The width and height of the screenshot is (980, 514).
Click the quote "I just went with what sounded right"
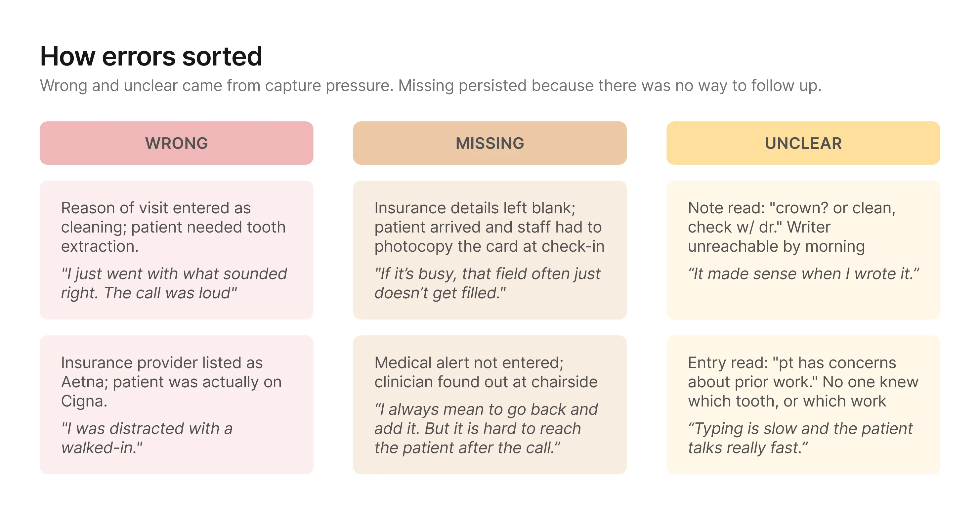coord(174,283)
